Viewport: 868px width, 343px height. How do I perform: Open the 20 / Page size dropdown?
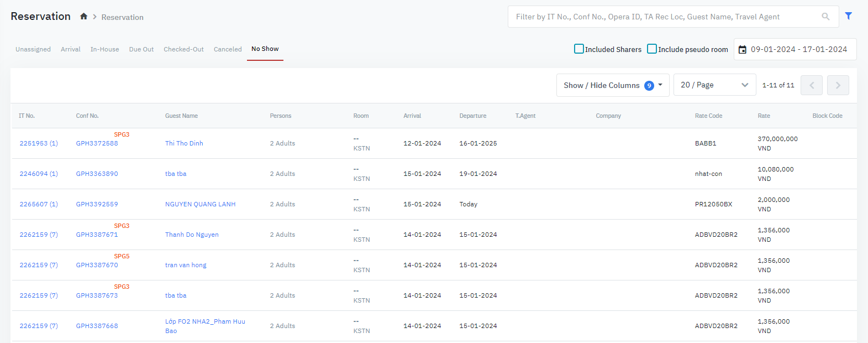pyautogui.click(x=714, y=85)
